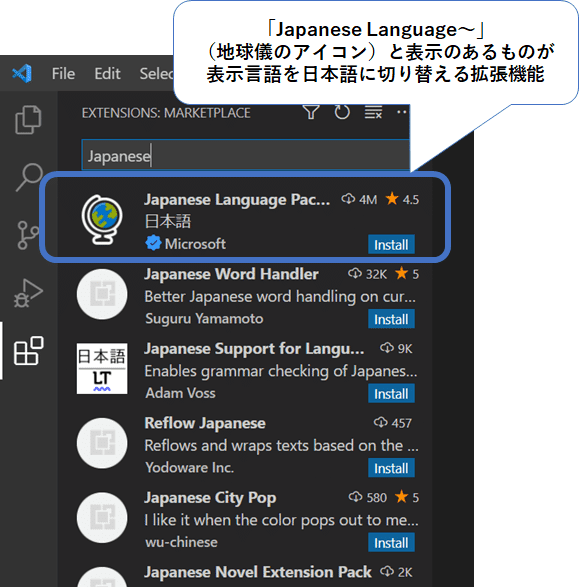Select the Japanese Language Pack title
The image size is (579, 587).
click(237, 200)
